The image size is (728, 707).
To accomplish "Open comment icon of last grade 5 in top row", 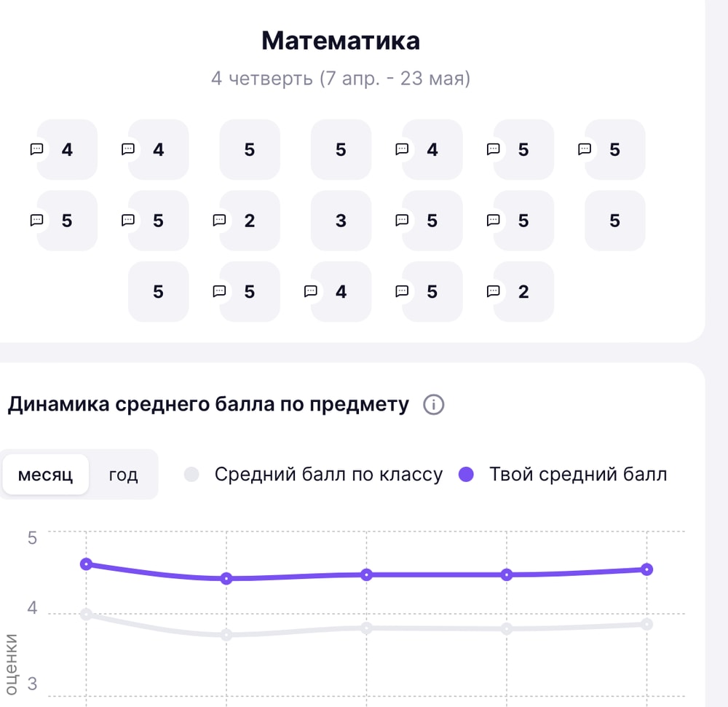I will [x=584, y=149].
